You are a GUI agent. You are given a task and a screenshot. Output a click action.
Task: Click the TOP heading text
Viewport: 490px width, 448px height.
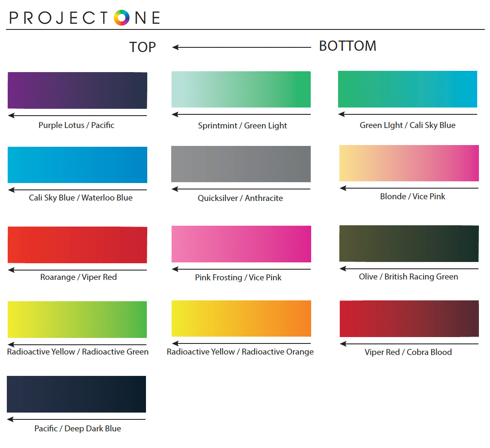pyautogui.click(x=143, y=47)
